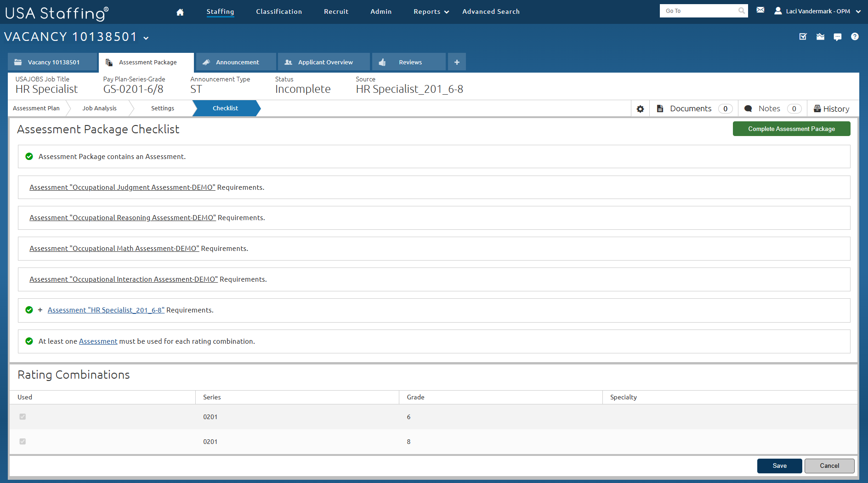This screenshot has width=868, height=483.
Task: Click Complete Assessment Package button
Action: pos(791,129)
